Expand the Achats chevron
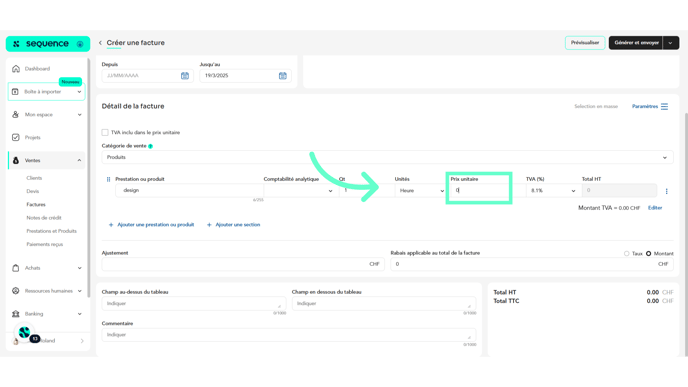 click(79, 268)
